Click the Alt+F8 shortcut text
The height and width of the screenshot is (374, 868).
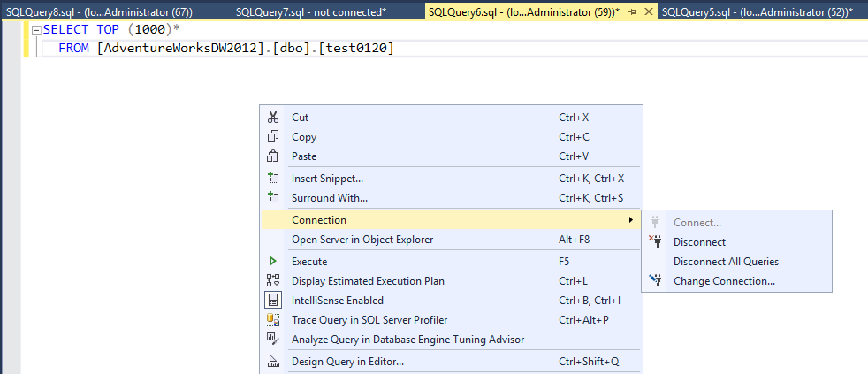(x=575, y=240)
